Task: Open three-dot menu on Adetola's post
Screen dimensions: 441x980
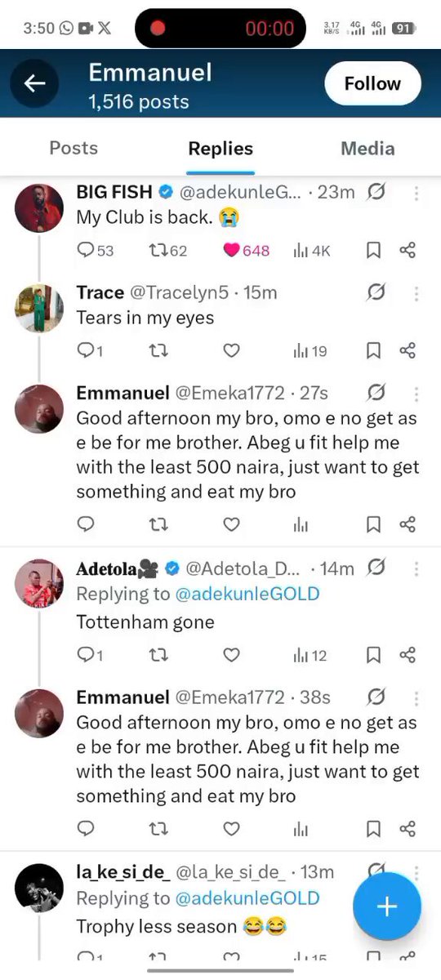Action: click(416, 568)
